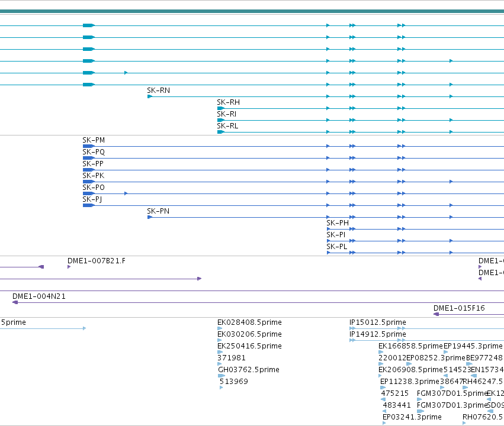Click the DME1-007B21.F feature label

pyautogui.click(x=97, y=261)
